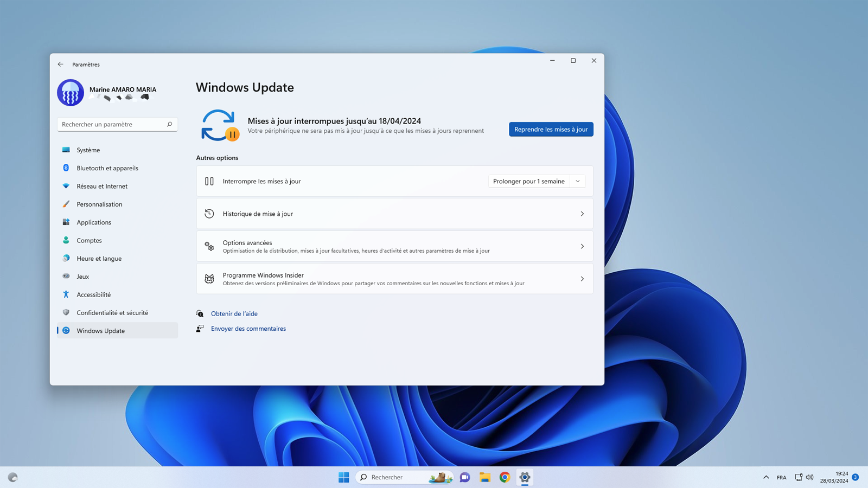Select Heure et langue in the sidebar

98,259
